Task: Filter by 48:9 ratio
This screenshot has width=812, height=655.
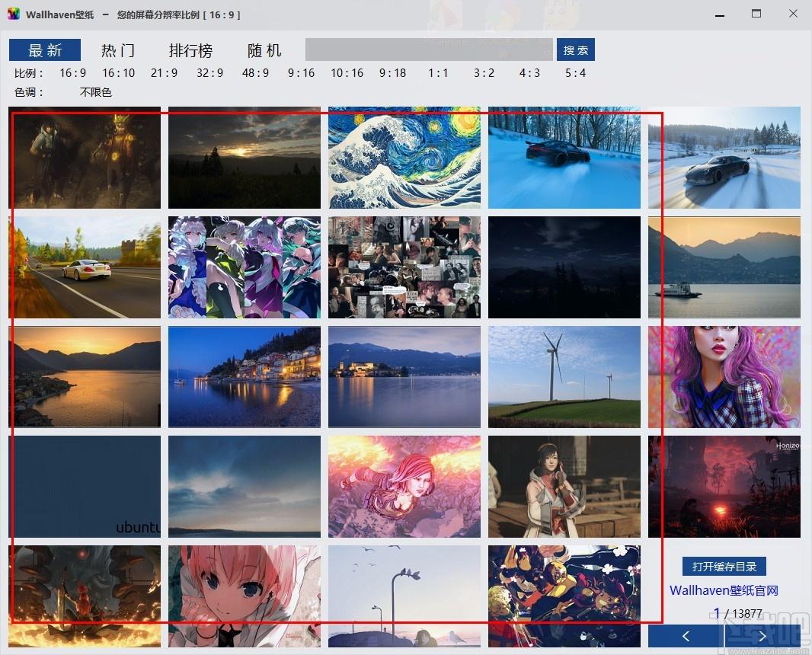Action: 255,73
